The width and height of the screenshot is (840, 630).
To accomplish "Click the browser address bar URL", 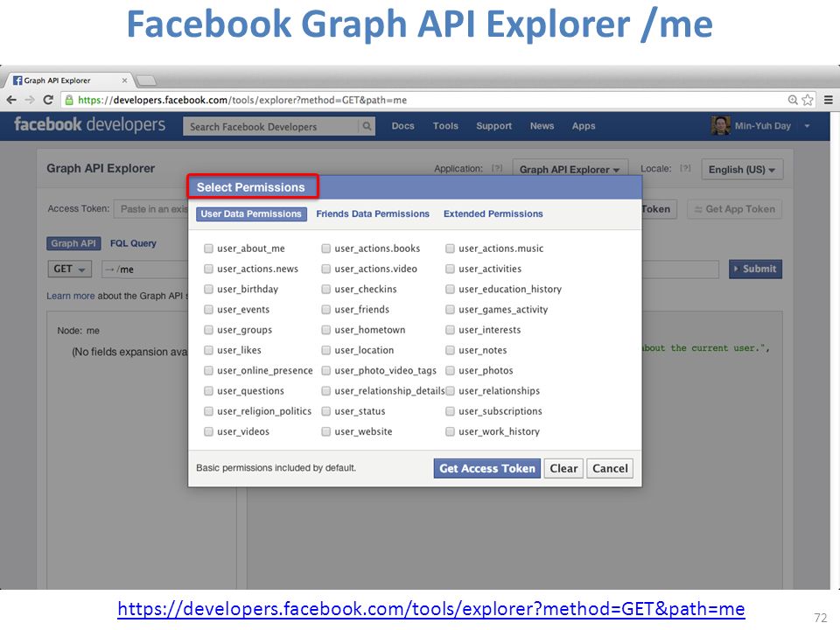I will tap(242, 100).
